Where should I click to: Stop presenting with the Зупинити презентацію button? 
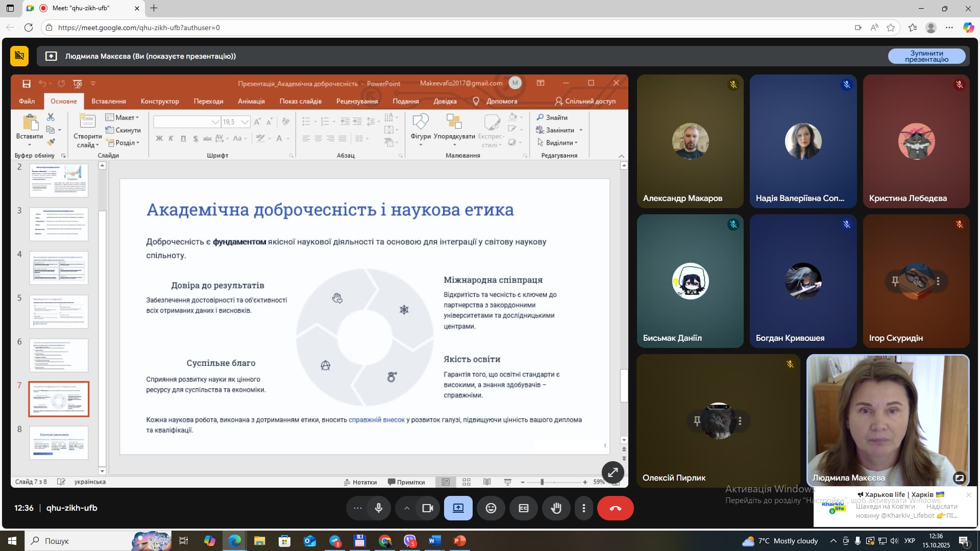926,56
